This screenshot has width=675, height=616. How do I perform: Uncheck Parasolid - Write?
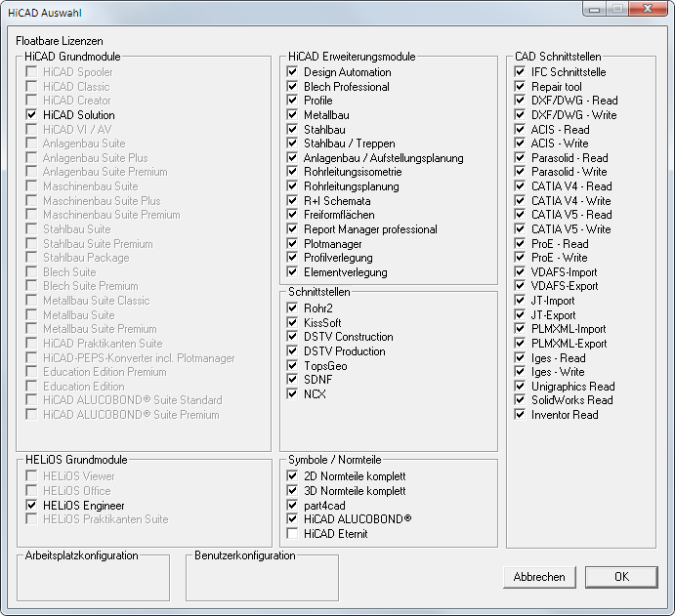(x=520, y=172)
